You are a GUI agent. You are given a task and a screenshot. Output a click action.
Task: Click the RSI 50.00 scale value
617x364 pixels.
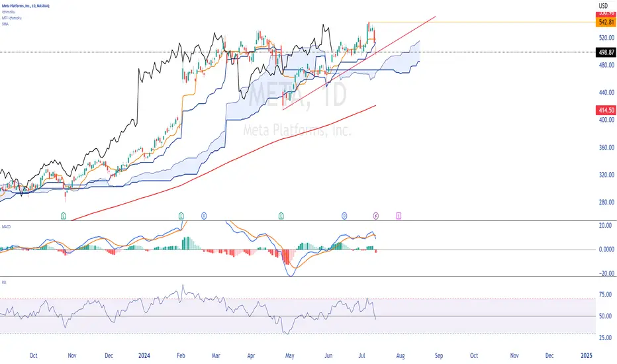point(605,316)
